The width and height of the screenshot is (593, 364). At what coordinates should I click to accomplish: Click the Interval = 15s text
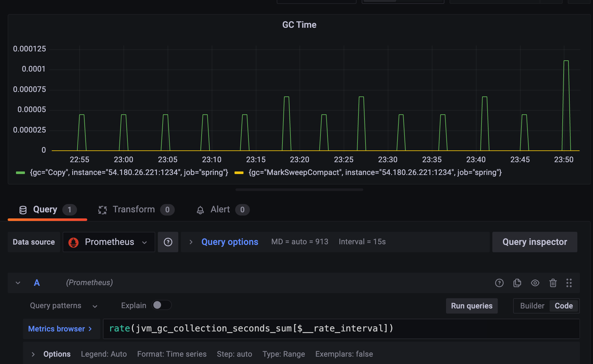[x=362, y=242]
